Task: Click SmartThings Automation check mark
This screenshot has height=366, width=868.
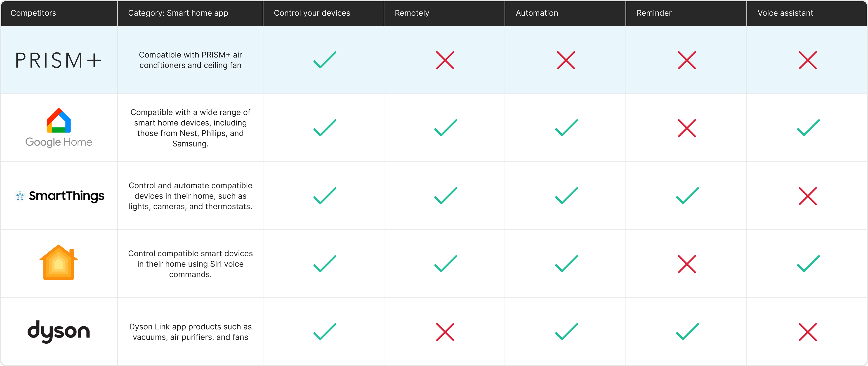Action: coord(567,196)
